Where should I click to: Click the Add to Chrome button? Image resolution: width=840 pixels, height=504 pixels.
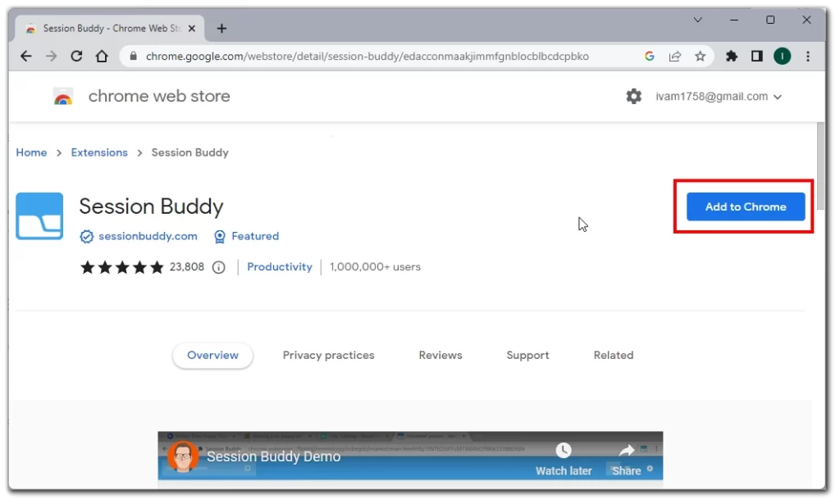click(746, 207)
